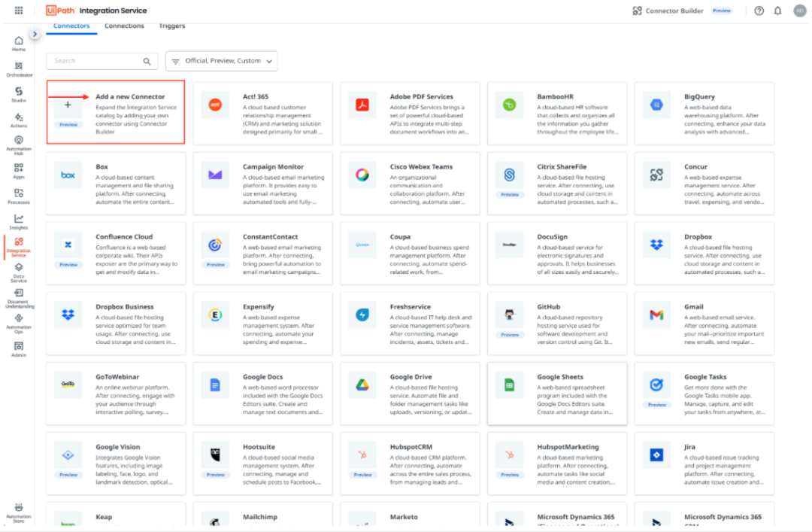Click the BigQuery connector icon
The height and width of the screenshot is (532, 812).
[x=656, y=105]
